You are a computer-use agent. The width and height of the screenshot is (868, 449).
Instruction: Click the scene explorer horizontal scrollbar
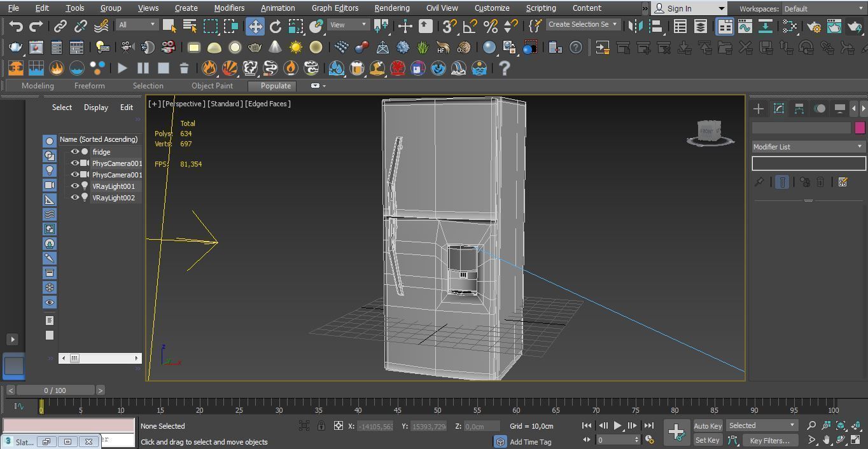coord(99,358)
